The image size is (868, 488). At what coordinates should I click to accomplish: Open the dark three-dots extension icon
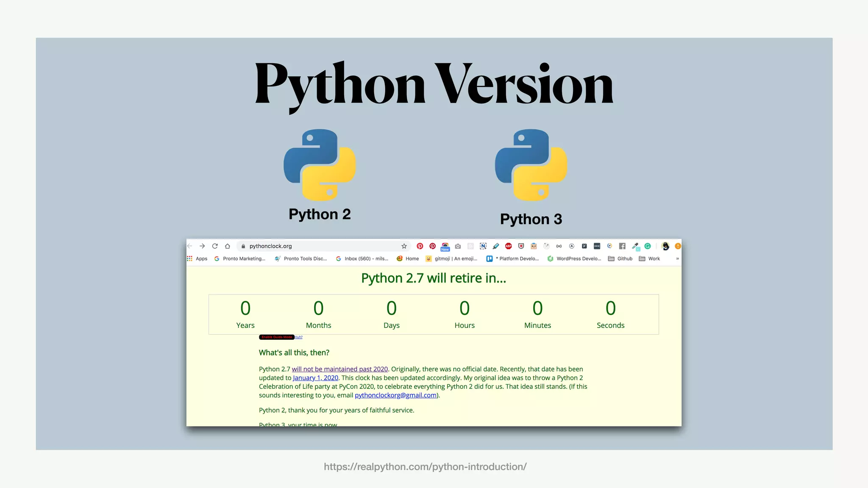(597, 246)
